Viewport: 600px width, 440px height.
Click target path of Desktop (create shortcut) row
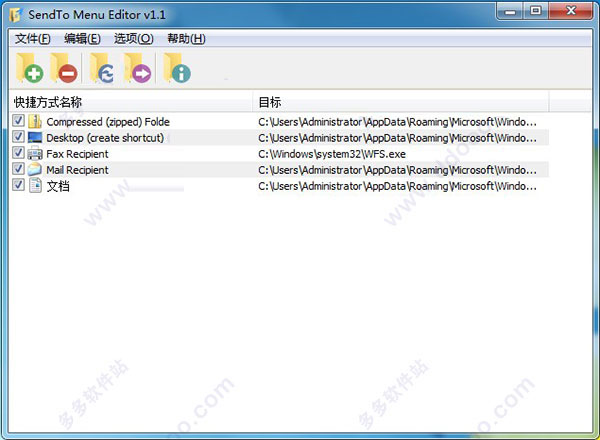point(397,138)
